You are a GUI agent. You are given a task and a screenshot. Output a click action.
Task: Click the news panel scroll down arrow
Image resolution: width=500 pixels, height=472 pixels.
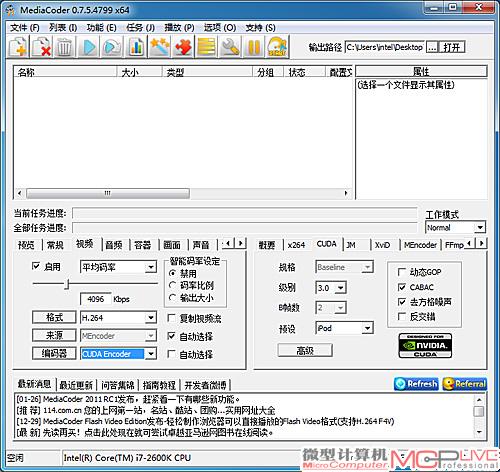(x=479, y=432)
